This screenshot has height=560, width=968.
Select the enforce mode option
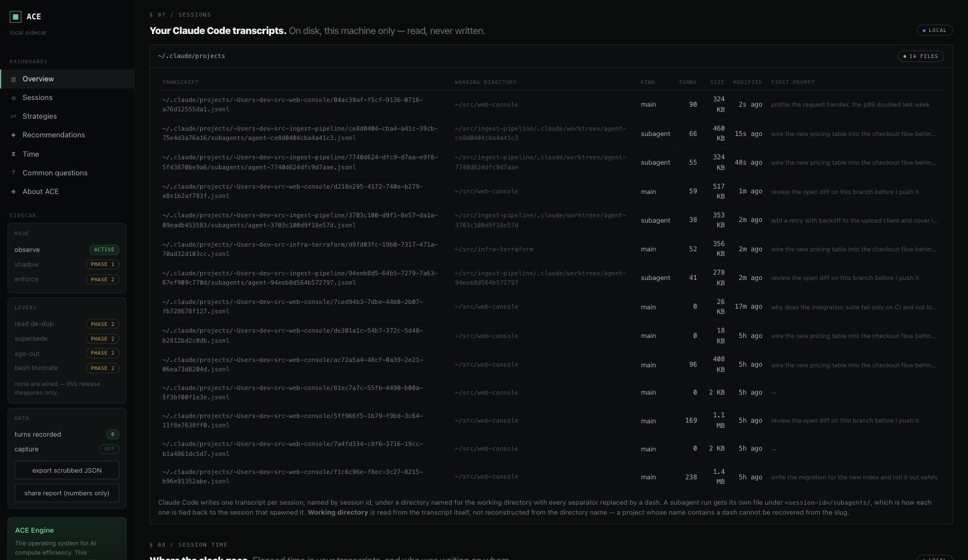[x=67, y=279]
